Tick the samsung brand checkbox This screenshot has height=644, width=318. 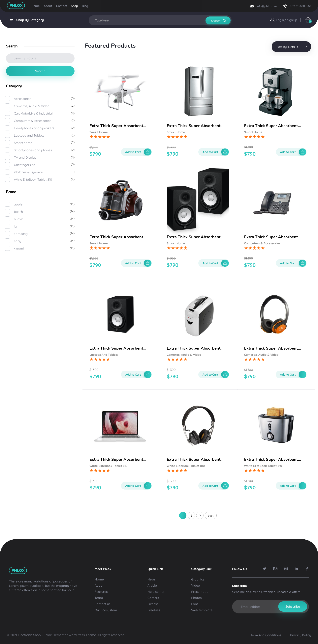click(8, 233)
